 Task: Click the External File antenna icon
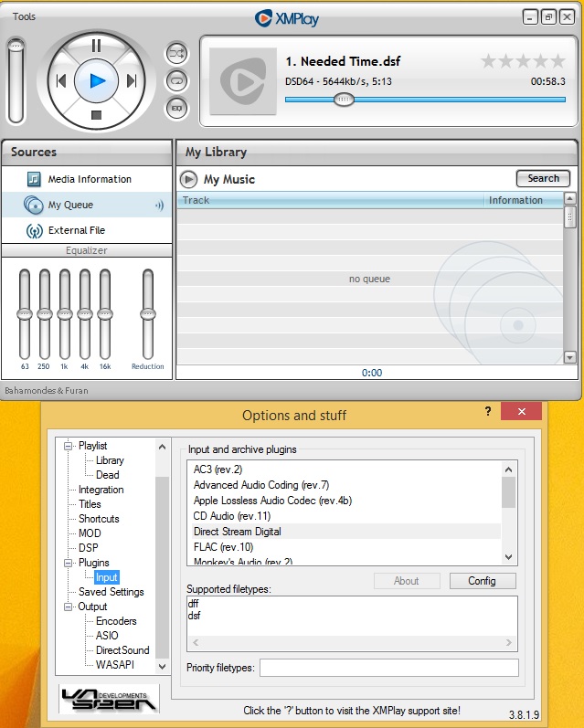[x=35, y=231]
